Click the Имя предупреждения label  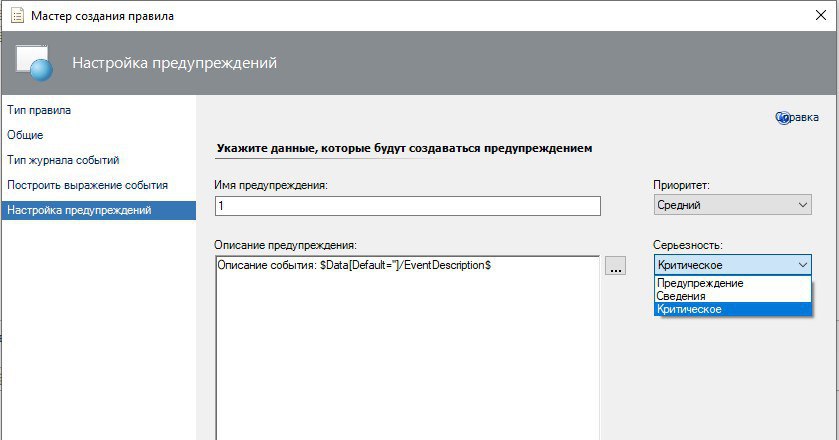tap(271, 185)
